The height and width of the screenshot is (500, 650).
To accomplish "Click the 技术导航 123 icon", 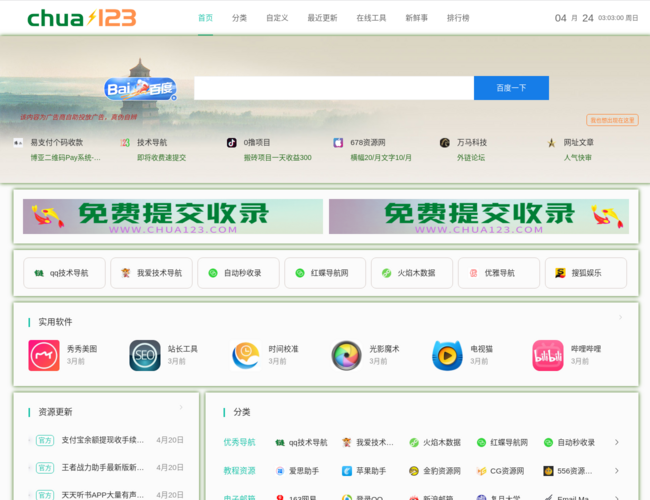I will [125, 143].
